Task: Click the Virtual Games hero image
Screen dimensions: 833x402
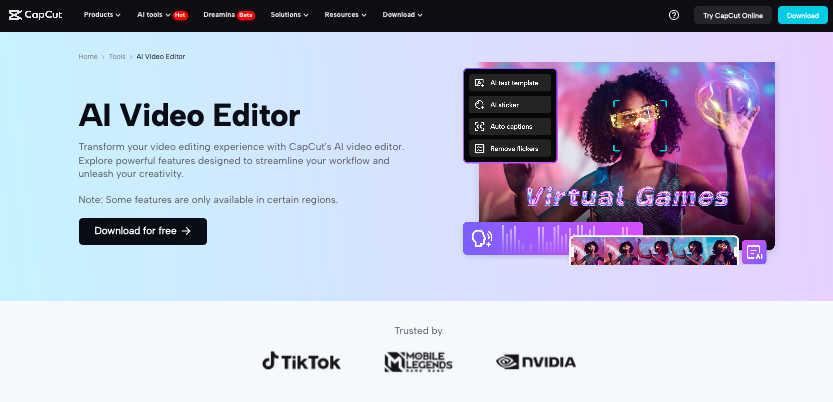Action: coord(627,156)
